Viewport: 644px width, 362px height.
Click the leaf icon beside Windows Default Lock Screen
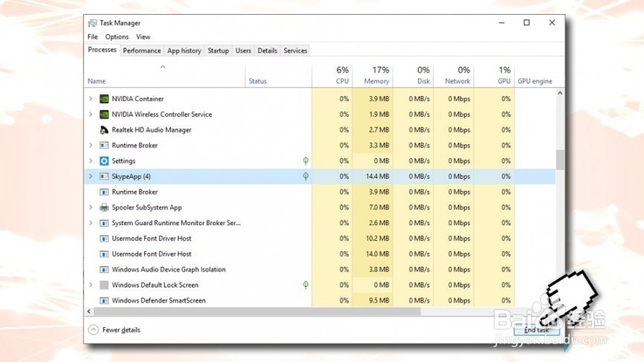306,285
